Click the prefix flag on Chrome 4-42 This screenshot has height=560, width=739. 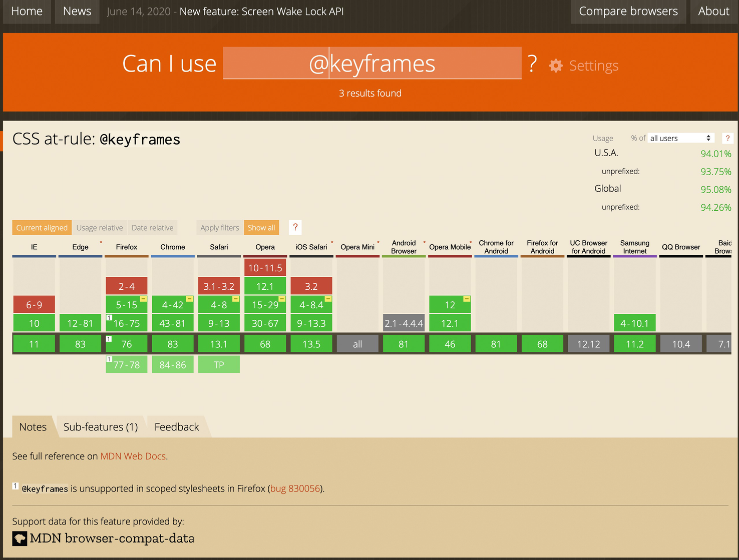[x=189, y=299]
